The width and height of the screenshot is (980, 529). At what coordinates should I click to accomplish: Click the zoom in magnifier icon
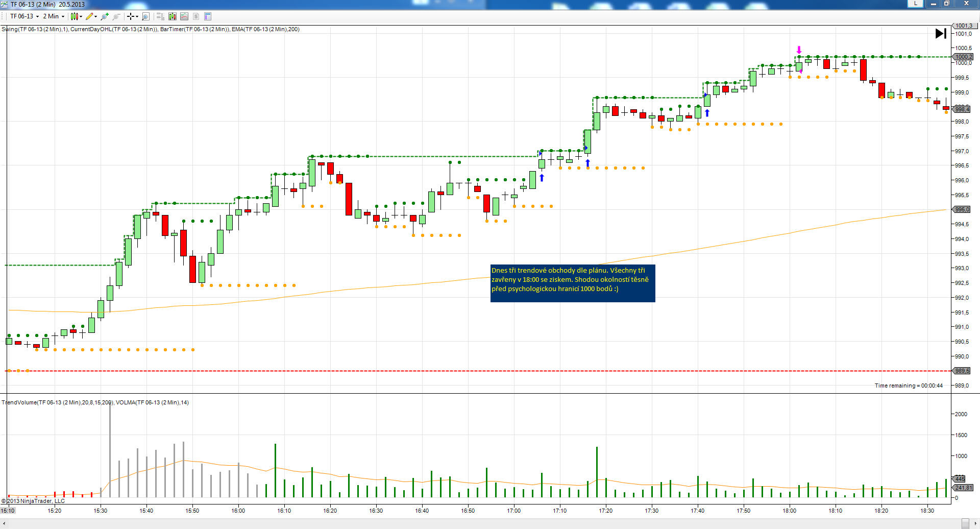(105, 16)
